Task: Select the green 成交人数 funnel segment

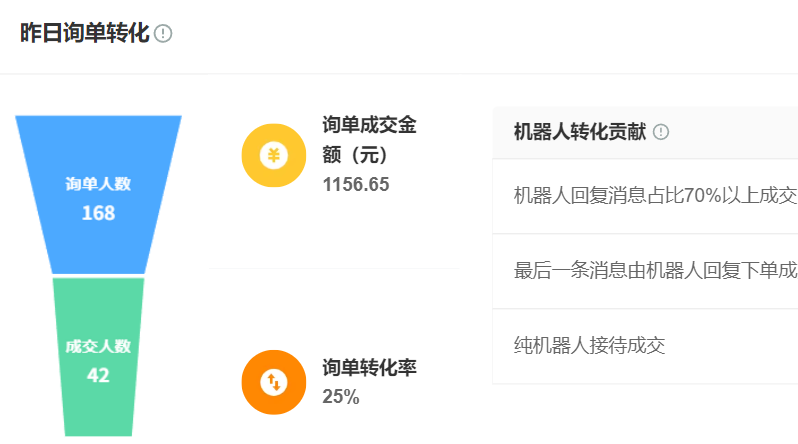Action: coord(98,357)
